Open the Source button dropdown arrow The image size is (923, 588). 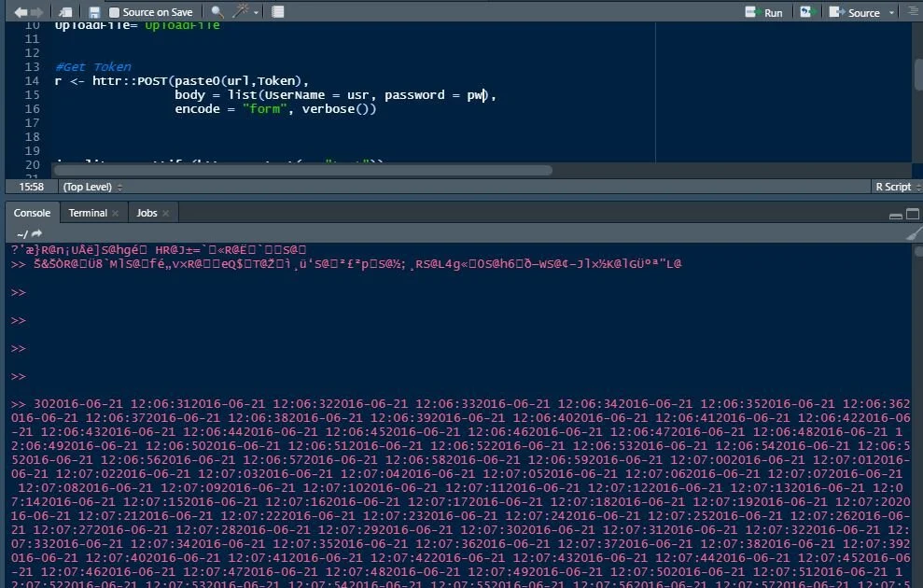coord(892,12)
